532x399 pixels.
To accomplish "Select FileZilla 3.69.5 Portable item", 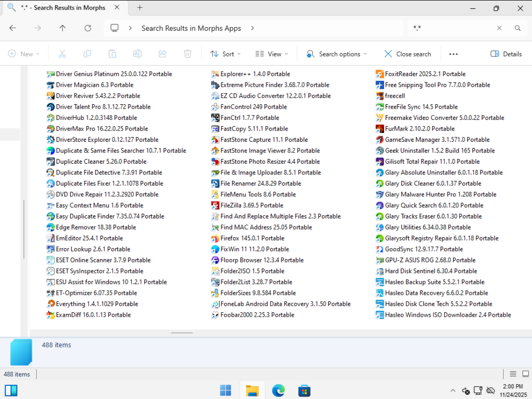I will (251, 205).
